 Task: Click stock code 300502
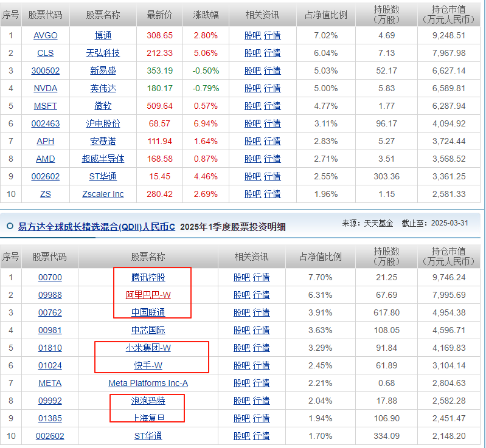click(x=45, y=71)
